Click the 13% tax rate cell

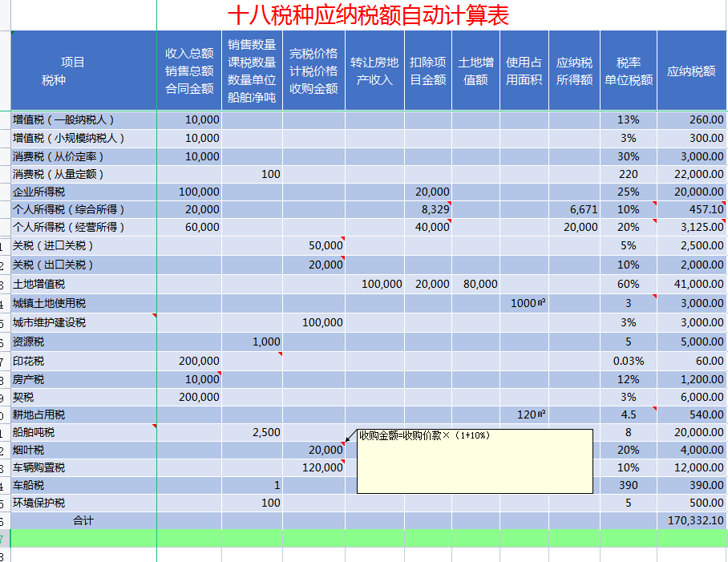tap(628, 119)
